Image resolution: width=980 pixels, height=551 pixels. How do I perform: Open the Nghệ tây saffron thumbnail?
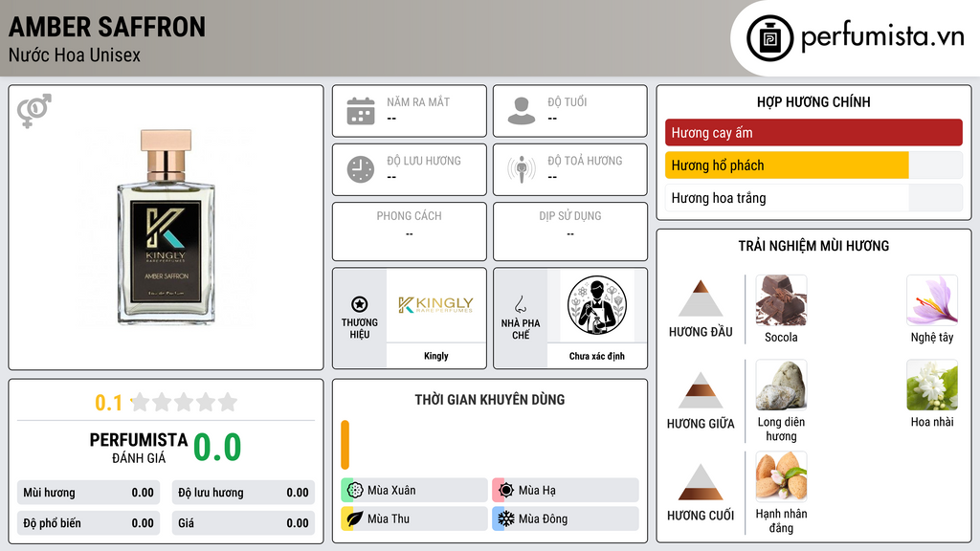coord(932,300)
